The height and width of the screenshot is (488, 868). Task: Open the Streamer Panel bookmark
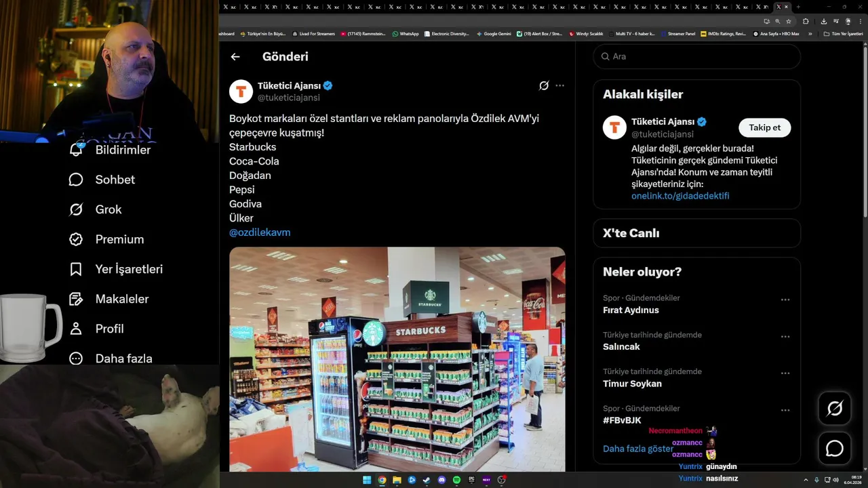[678, 33]
